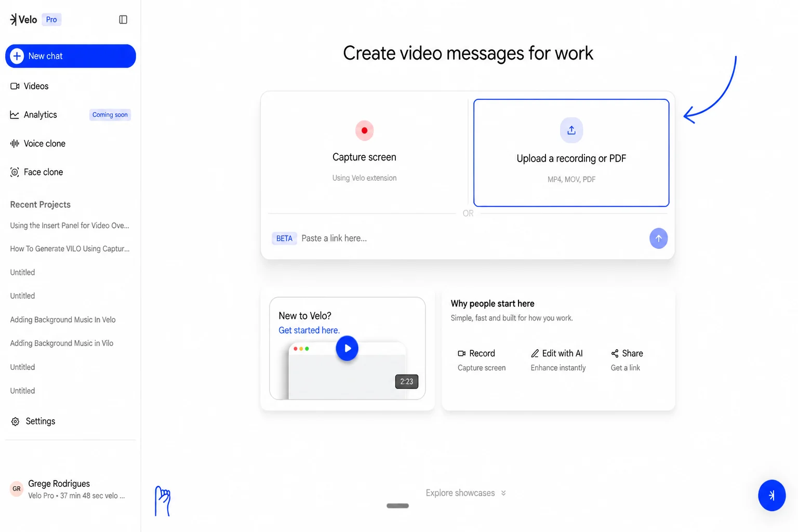Click the Record feature item
Screen dimensions: 798x532
pyautogui.click(x=482, y=360)
